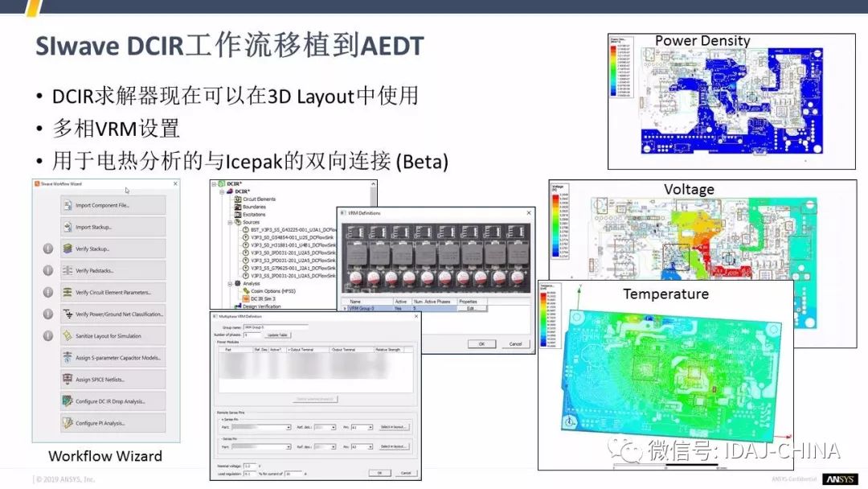Click the Voltage color scale legend
The height and width of the screenshot is (489, 868).
[x=560, y=221]
